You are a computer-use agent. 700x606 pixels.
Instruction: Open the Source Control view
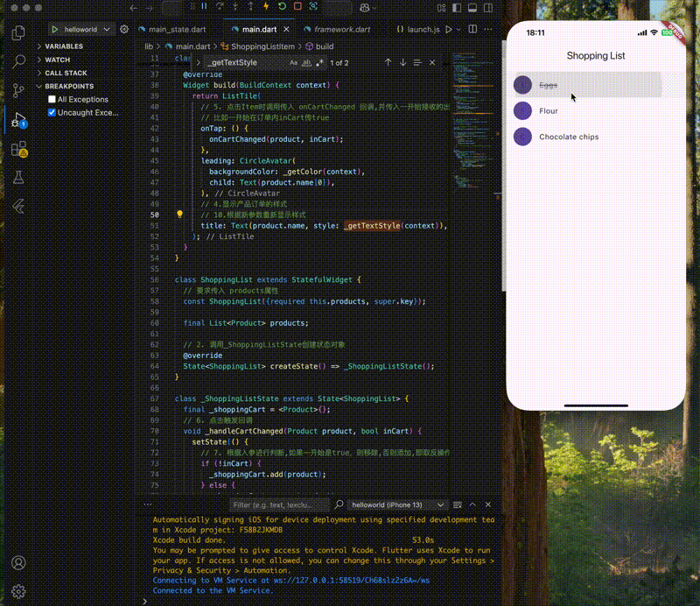pyautogui.click(x=18, y=90)
